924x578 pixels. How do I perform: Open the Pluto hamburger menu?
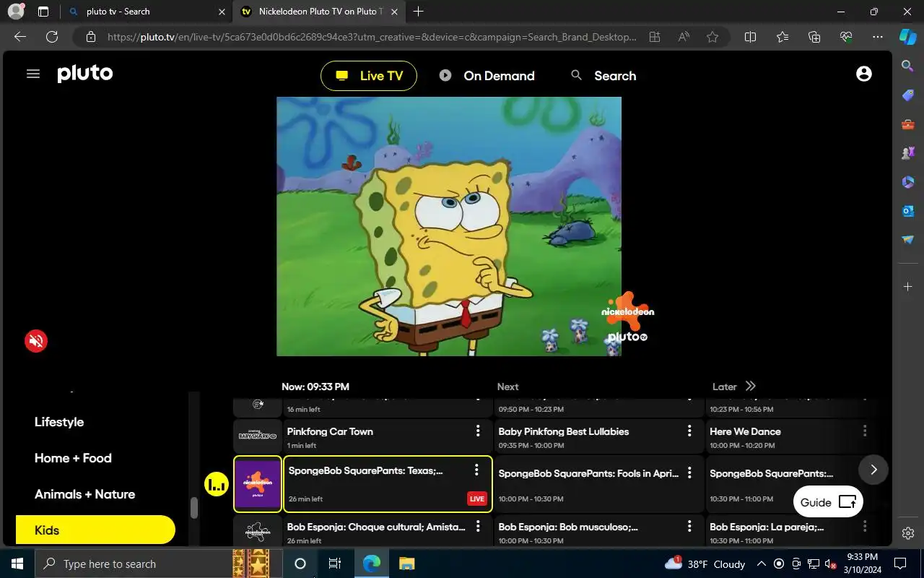click(33, 74)
